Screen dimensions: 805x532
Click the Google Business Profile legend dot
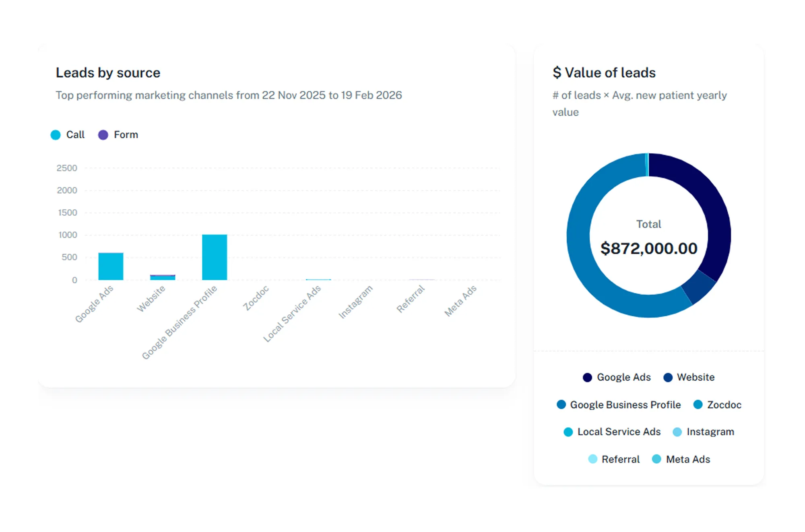(561, 404)
